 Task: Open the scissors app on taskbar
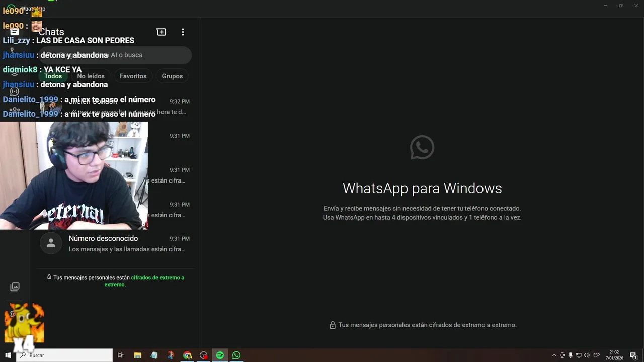171,355
